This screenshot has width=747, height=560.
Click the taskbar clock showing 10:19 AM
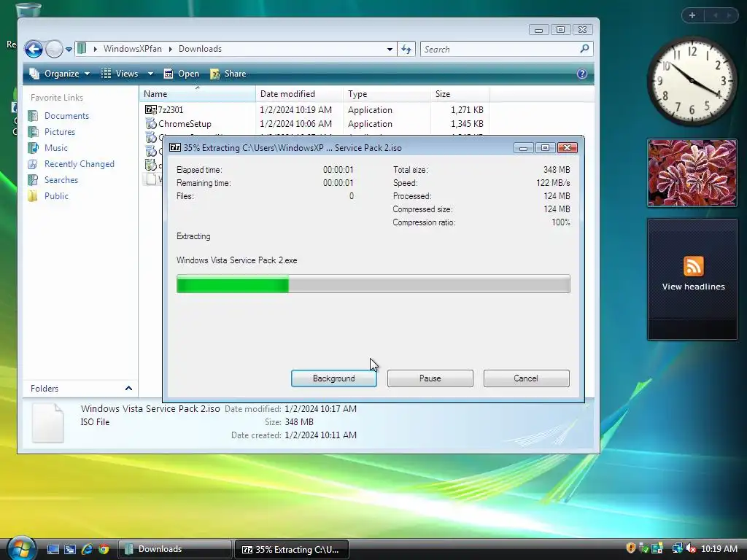pos(719,549)
